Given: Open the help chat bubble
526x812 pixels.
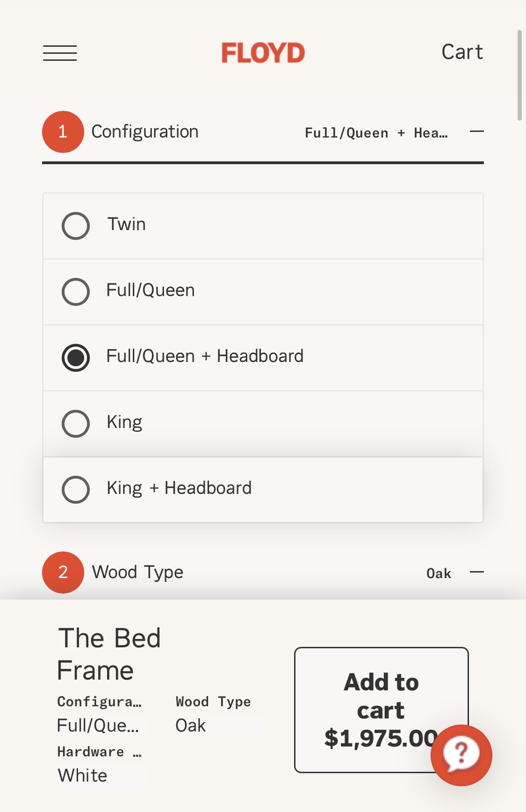Looking at the screenshot, I should click(x=461, y=754).
